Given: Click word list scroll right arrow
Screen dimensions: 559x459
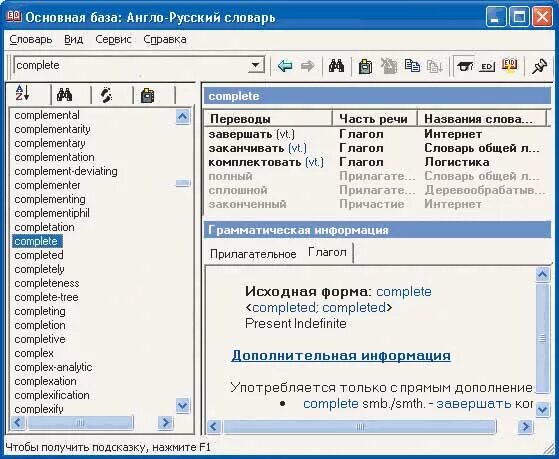Looking at the screenshot, I should [x=165, y=423].
